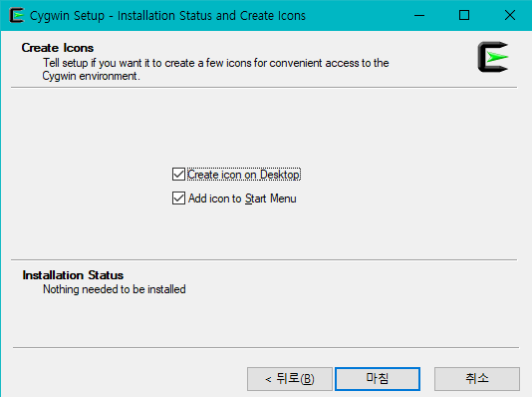Maximize the Cygwin Setup window
Viewport: 532px width, 397px height.
click(464, 15)
